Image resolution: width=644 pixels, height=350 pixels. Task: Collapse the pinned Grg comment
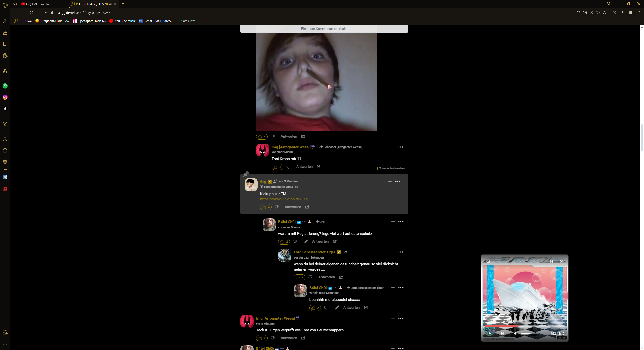point(390,181)
